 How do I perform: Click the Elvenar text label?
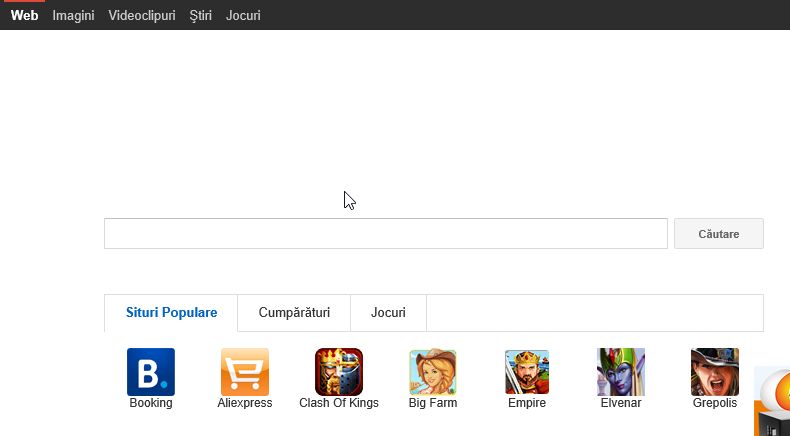pos(621,403)
